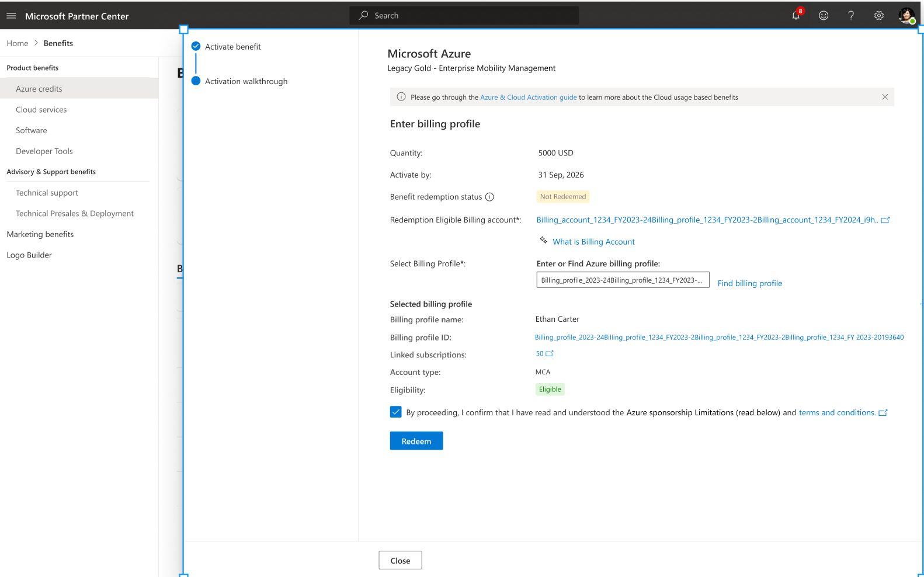Open the 50 linked subscriptions link
The width and height of the screenshot is (924, 577).
[540, 354]
